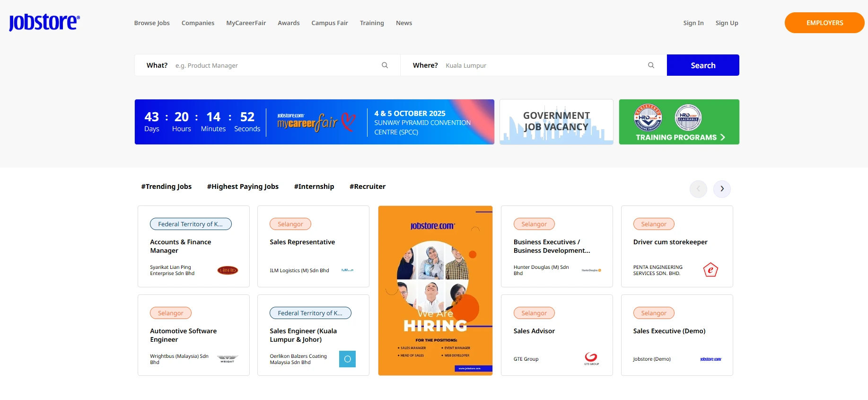Click Selangor tag on Sales Executive (Demo) card
The height and width of the screenshot is (400, 868).
coord(654,313)
